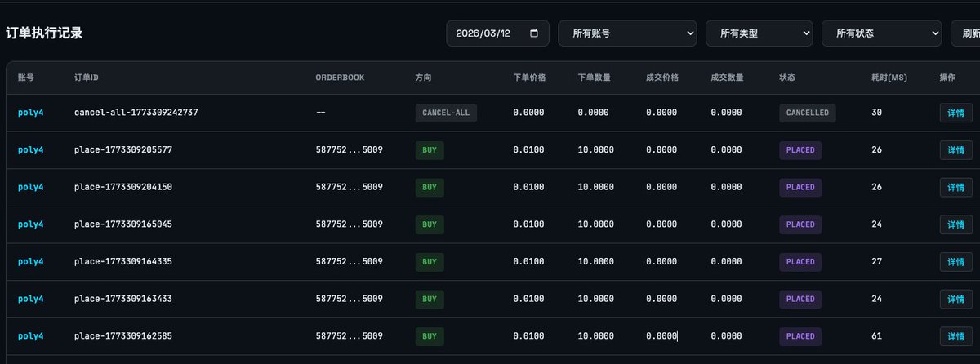
Task: Open 详情 for place-1773309164335 row
Action: (955, 262)
